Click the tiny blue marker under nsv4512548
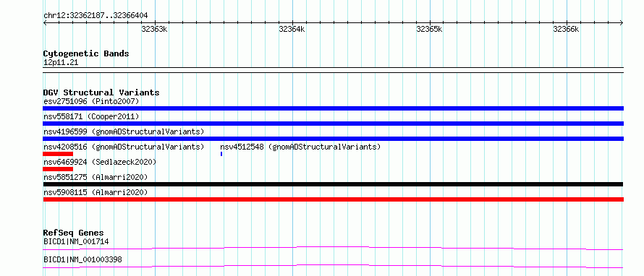The height and width of the screenshot is (276, 644). point(221,154)
